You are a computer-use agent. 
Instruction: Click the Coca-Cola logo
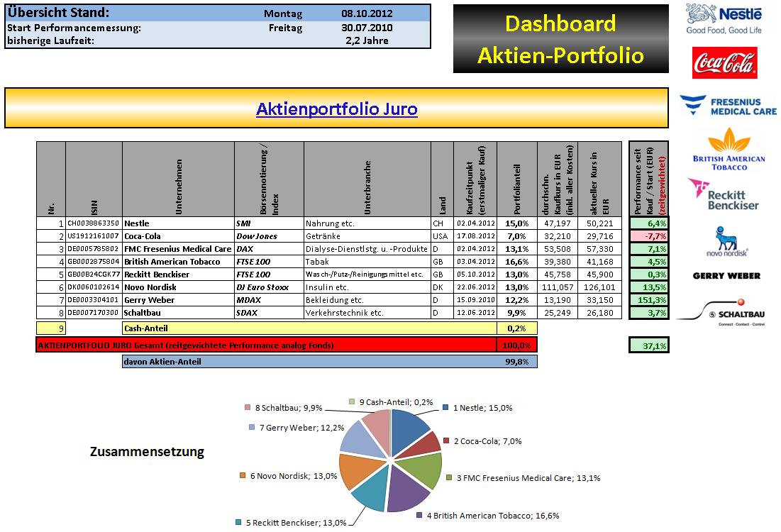pos(725,62)
